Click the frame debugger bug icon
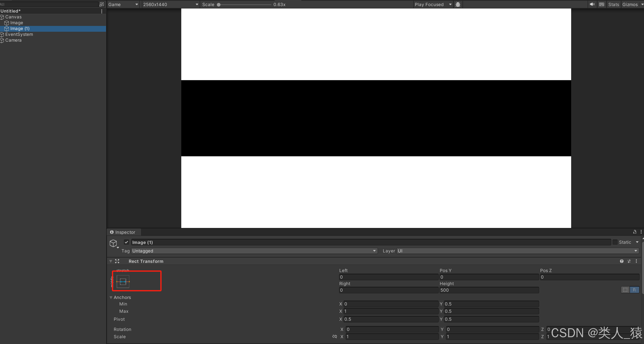644x344 pixels. click(x=458, y=4)
